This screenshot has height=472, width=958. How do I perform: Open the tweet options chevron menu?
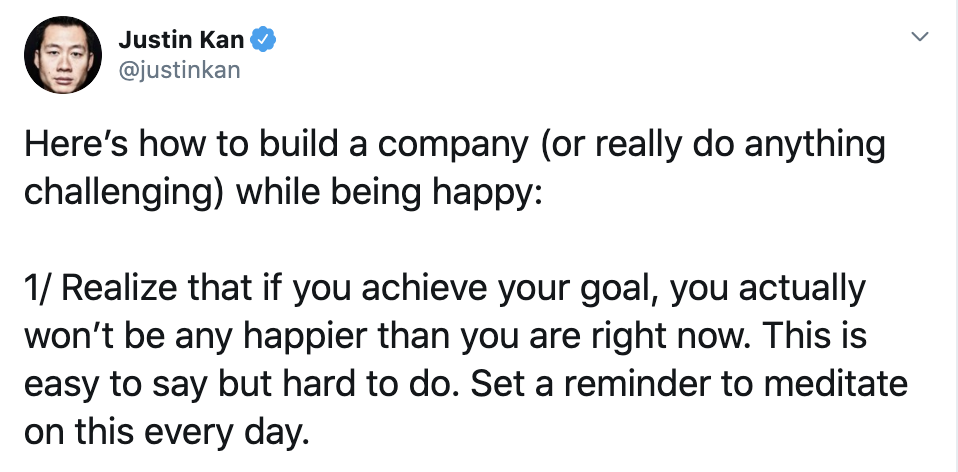920,37
